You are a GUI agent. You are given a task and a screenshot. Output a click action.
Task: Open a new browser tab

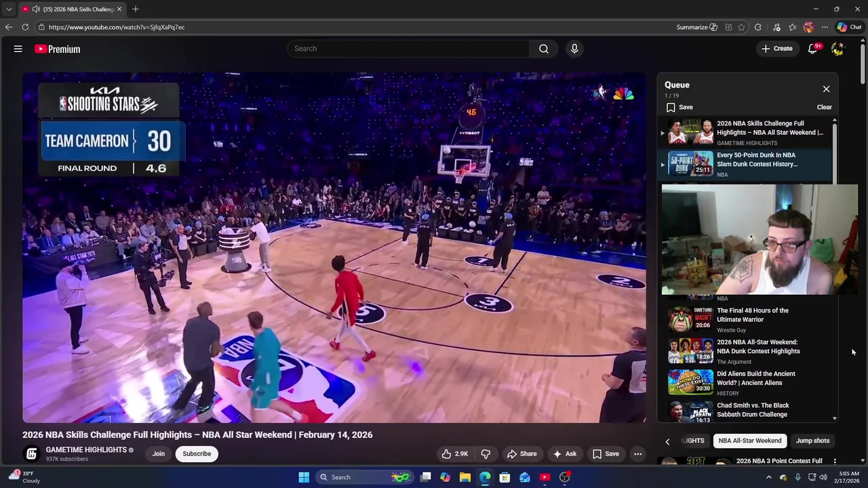(136, 9)
